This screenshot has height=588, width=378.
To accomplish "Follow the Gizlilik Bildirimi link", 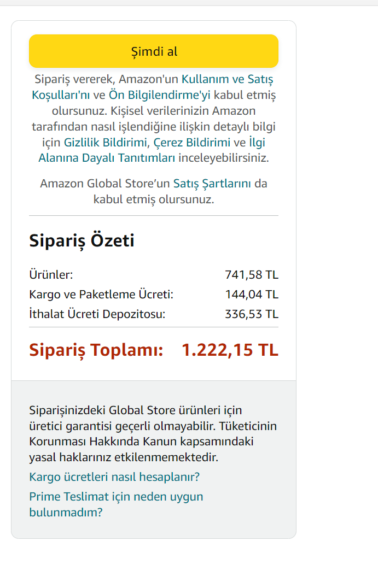I will pyautogui.click(x=107, y=143).
